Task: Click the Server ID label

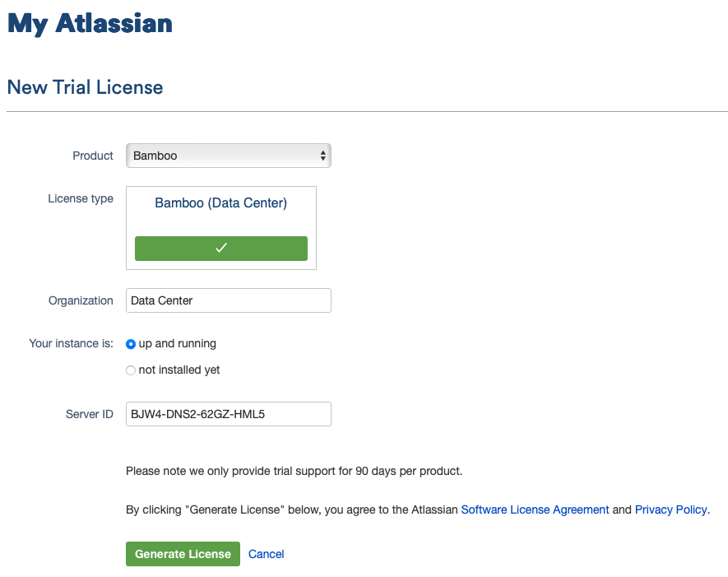Action: tap(90, 414)
